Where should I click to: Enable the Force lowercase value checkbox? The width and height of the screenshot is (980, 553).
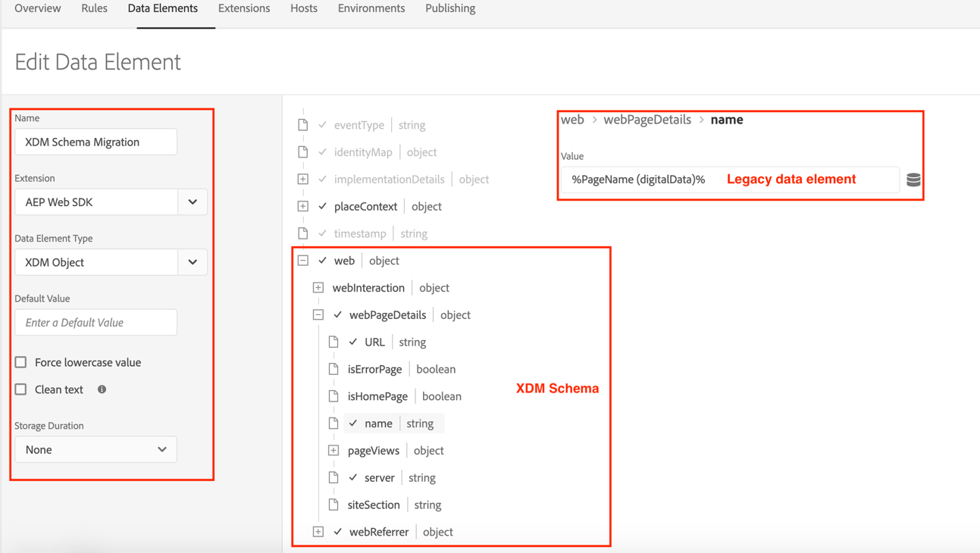pos(22,362)
